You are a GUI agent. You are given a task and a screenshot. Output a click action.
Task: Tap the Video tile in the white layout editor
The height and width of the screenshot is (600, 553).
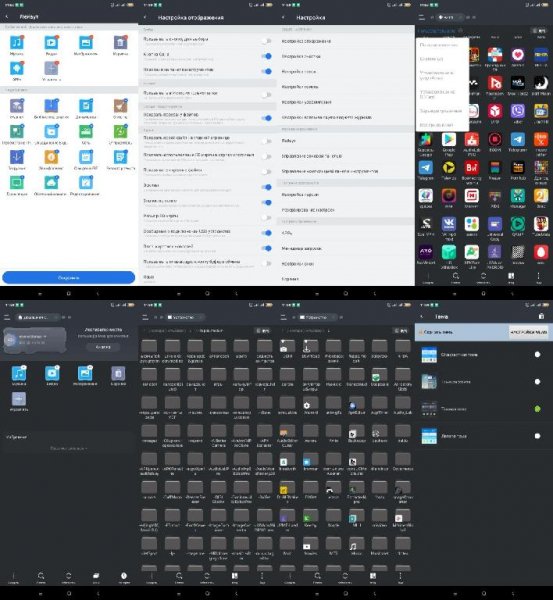click(x=51, y=42)
